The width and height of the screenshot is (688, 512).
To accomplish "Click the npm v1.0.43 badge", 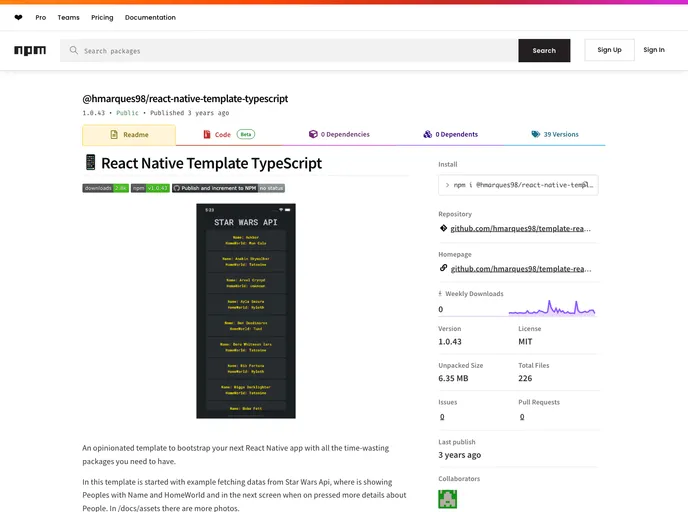I will (x=150, y=188).
